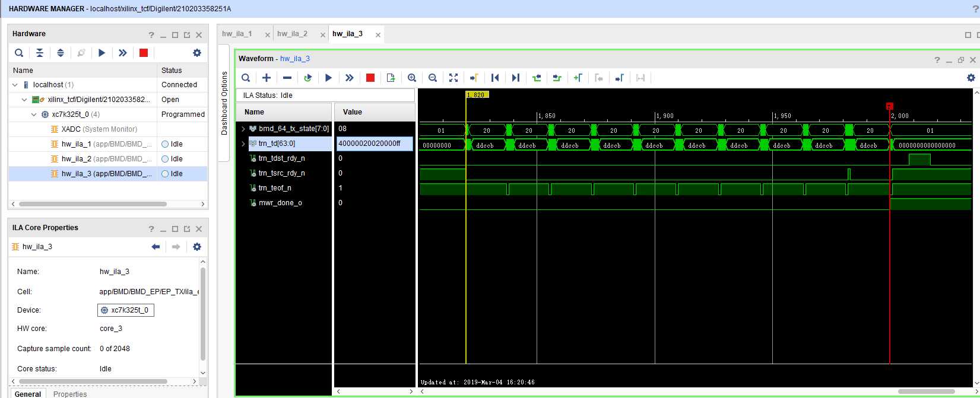Screen dimensions: 980x398
Task: Add a probe with plus icon
Action: [267, 78]
